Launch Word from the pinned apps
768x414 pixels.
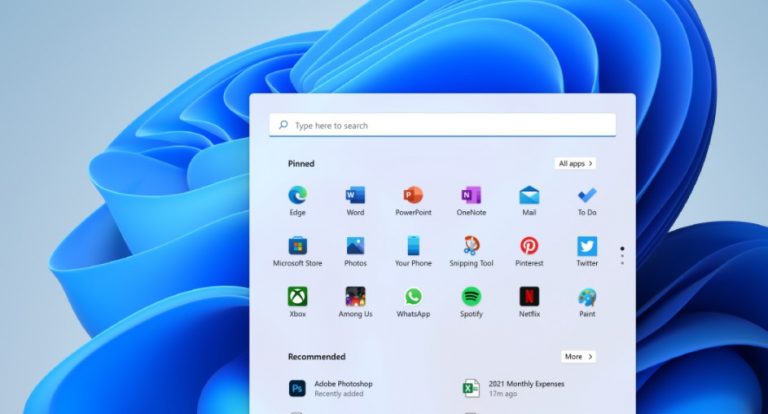(x=355, y=201)
